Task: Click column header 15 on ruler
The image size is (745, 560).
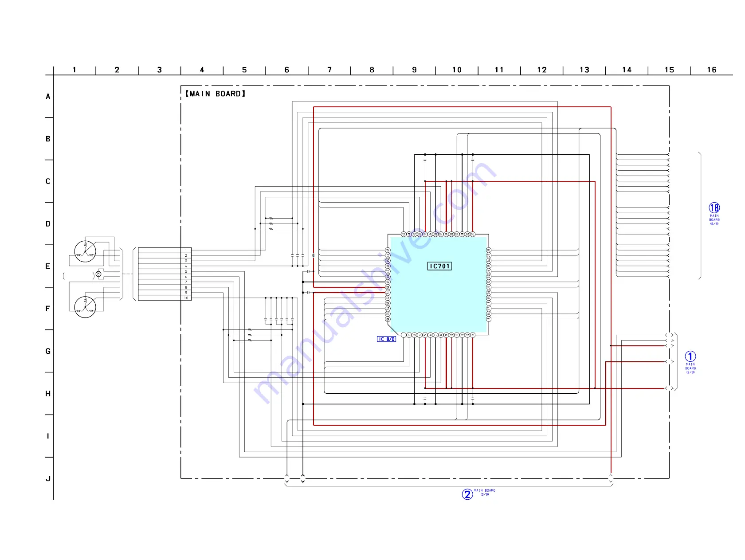Action: [x=669, y=70]
